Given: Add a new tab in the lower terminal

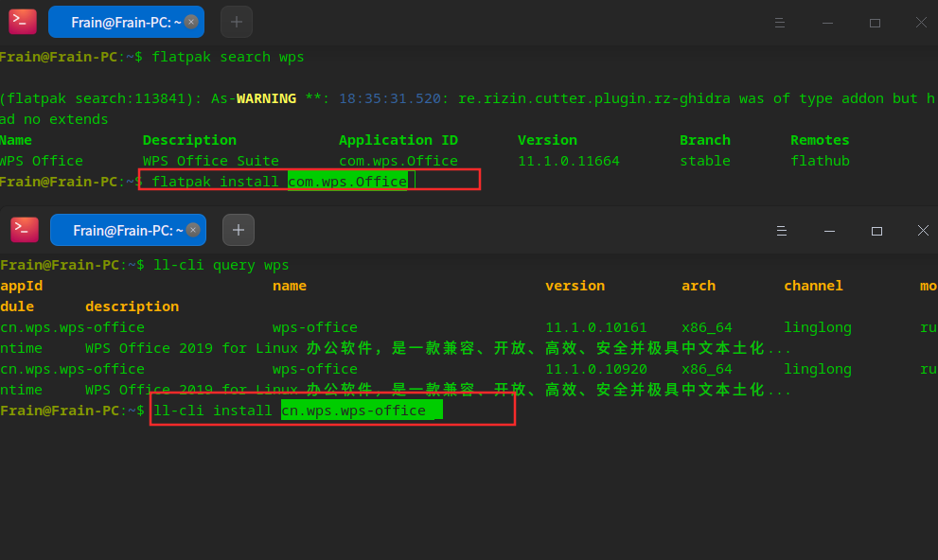Looking at the screenshot, I should point(239,230).
